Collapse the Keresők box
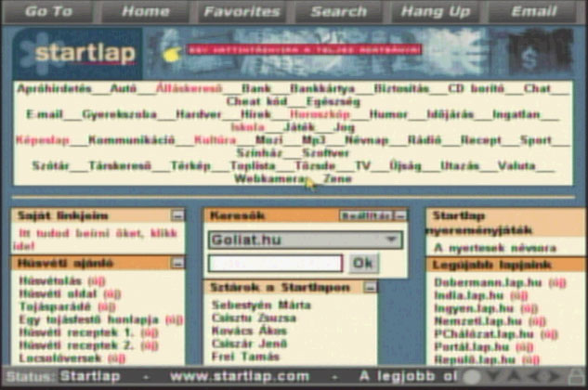This screenshot has width=588, height=390. pyautogui.click(x=400, y=215)
